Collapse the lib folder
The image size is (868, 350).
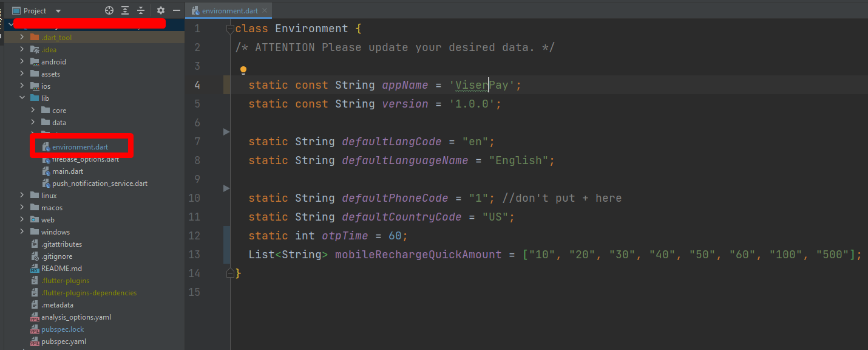click(x=22, y=98)
